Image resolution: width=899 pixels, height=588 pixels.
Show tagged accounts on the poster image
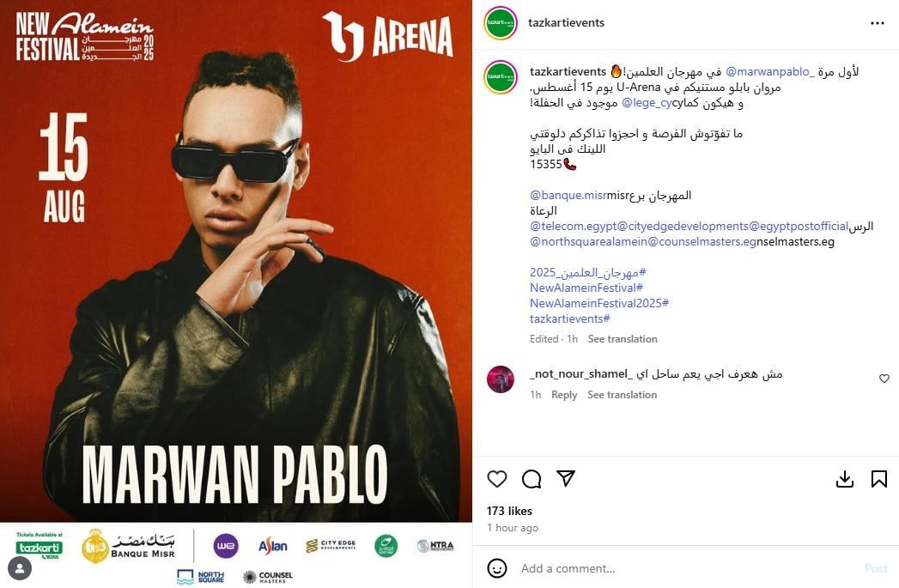coord(20,568)
